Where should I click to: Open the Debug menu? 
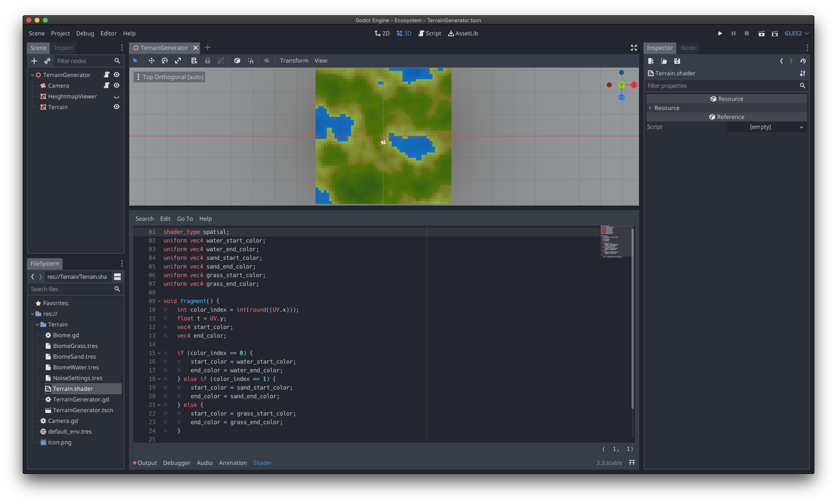(x=85, y=33)
